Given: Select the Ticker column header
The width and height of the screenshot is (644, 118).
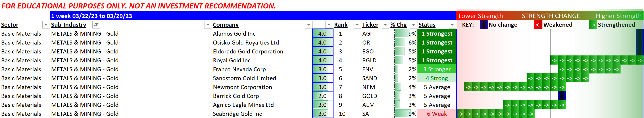Looking at the screenshot, I should click(x=370, y=25).
